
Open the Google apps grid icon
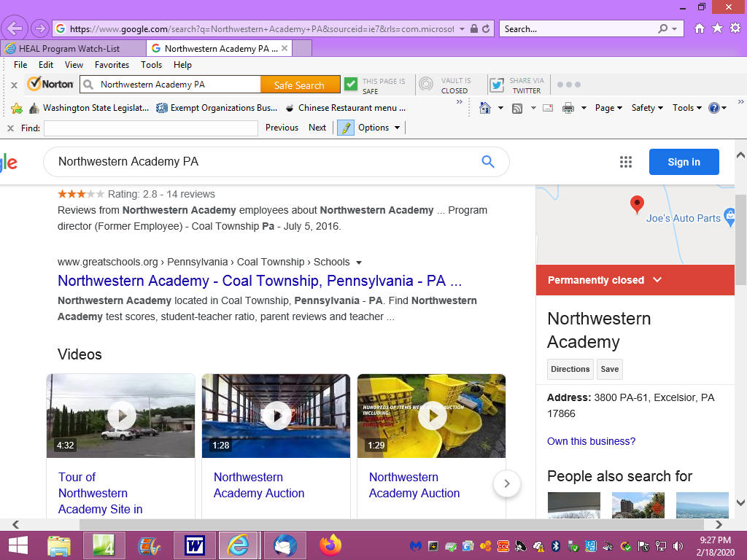tap(625, 162)
